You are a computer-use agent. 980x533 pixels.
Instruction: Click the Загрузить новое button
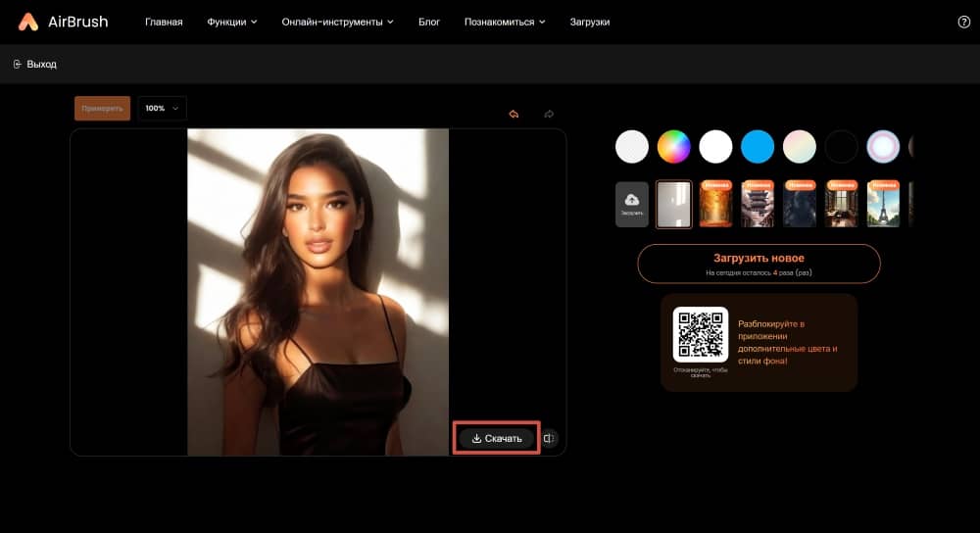point(759,264)
